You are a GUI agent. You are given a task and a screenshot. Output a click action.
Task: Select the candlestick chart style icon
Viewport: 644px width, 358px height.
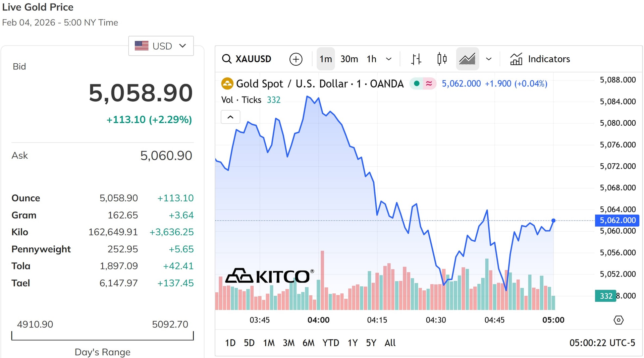[442, 59]
